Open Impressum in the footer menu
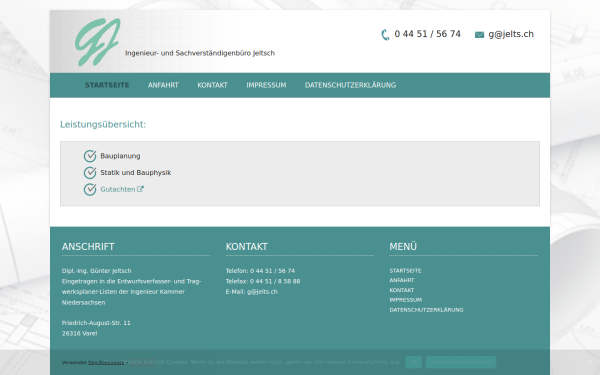Viewport: 600px width, 375px height. pyautogui.click(x=406, y=300)
